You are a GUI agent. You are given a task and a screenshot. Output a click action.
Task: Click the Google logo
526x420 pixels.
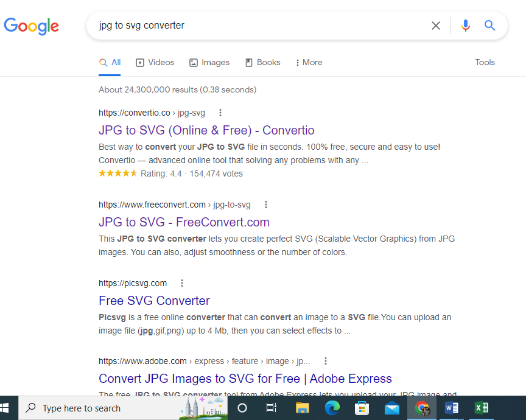point(32,26)
